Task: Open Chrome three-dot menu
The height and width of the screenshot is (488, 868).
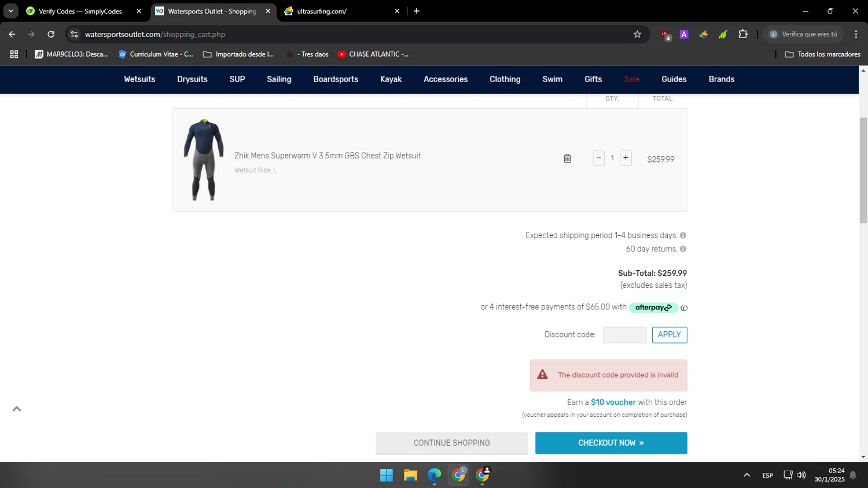Action: [856, 34]
